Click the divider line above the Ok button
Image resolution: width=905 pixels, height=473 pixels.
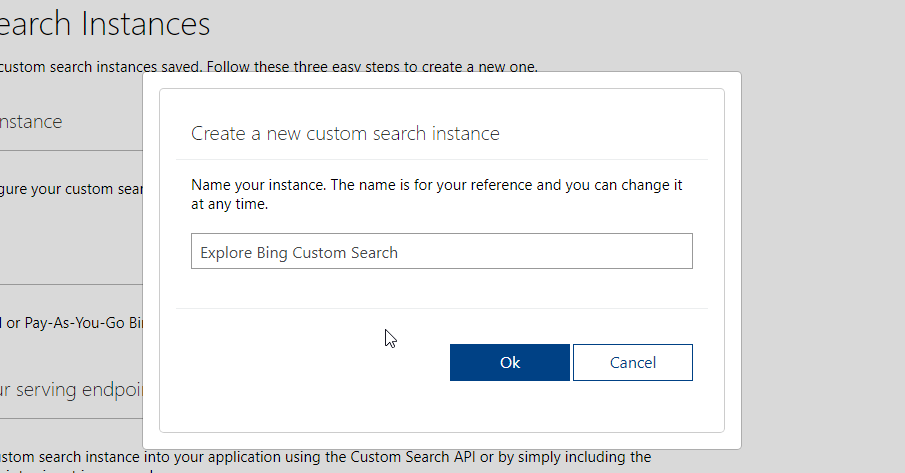click(x=441, y=308)
